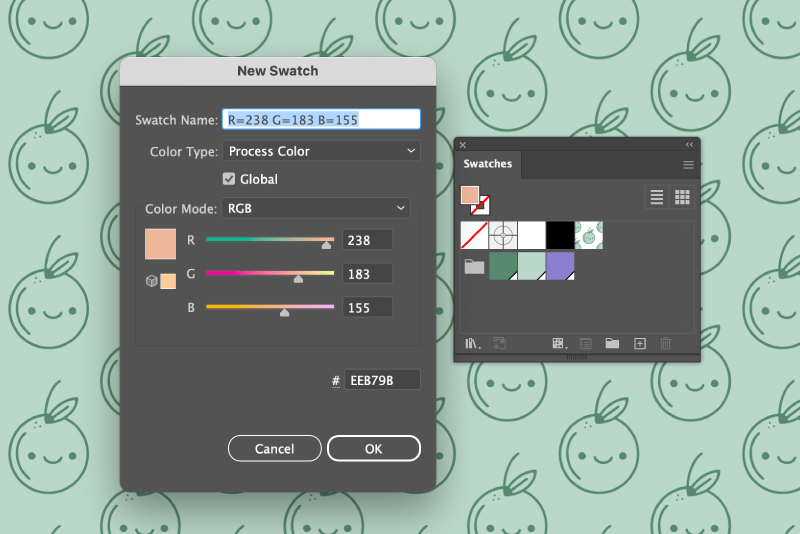Switch Swatches panel to list view
Viewport: 800px width, 534px height.
pyautogui.click(x=657, y=197)
